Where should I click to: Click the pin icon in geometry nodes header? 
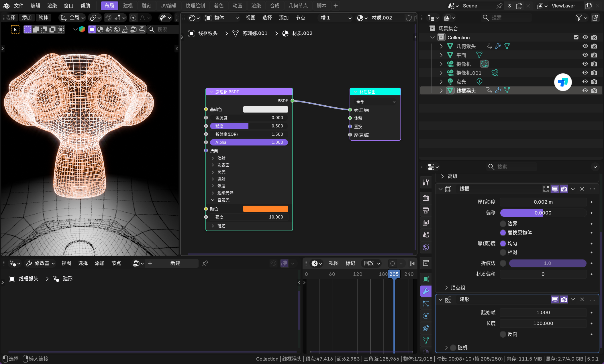click(205, 263)
